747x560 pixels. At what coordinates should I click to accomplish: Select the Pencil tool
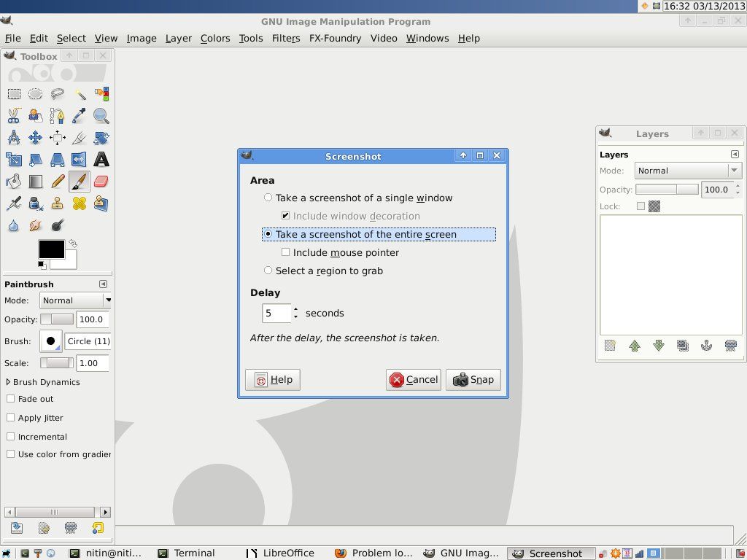pos(58,181)
